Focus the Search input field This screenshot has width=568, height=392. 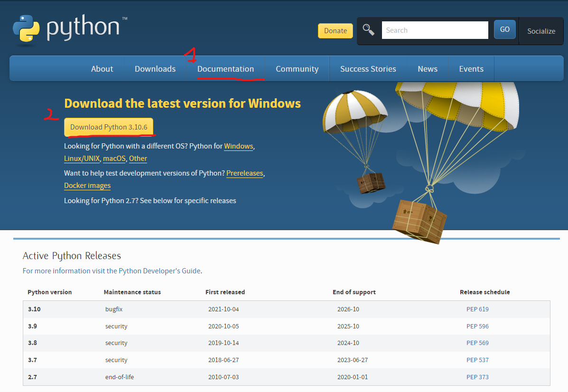435,30
